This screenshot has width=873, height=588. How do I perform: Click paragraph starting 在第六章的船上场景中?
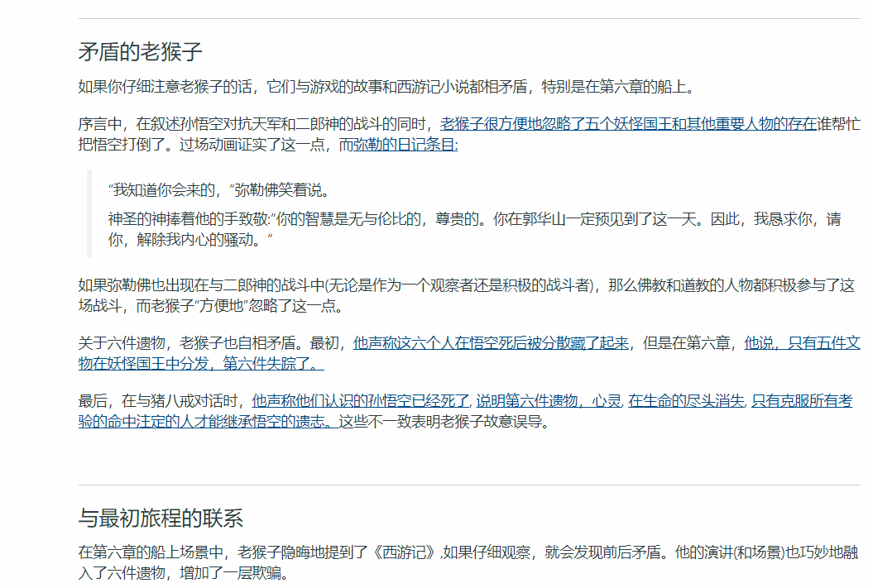[468, 562]
